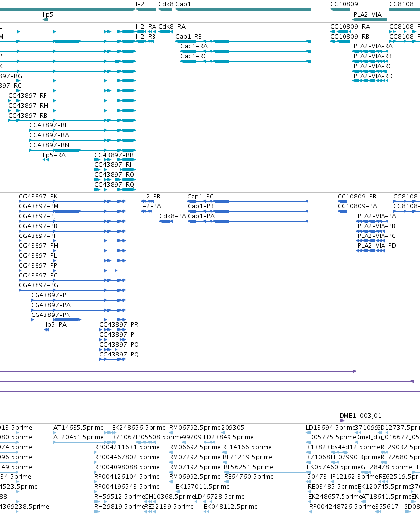
Task: Select the Gap1-PB protein label
Action: click(200, 206)
